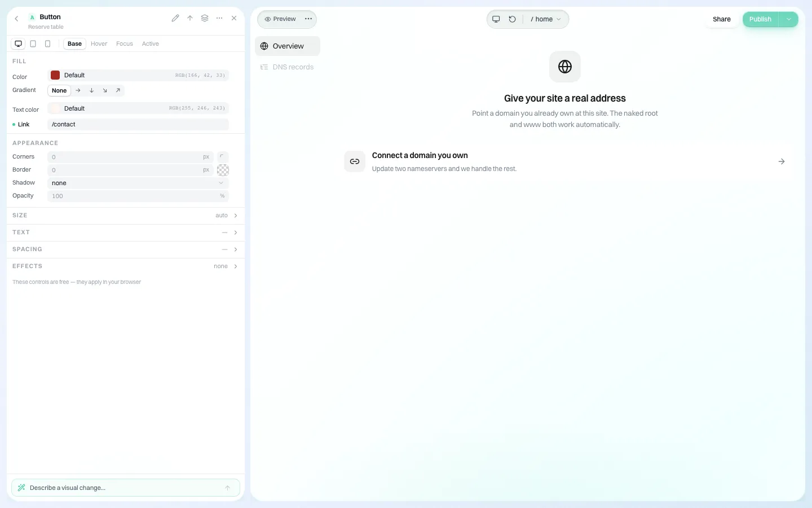The height and width of the screenshot is (508, 812).
Task: Click the text color RGB(255, 246, 243) value
Action: tap(197, 108)
